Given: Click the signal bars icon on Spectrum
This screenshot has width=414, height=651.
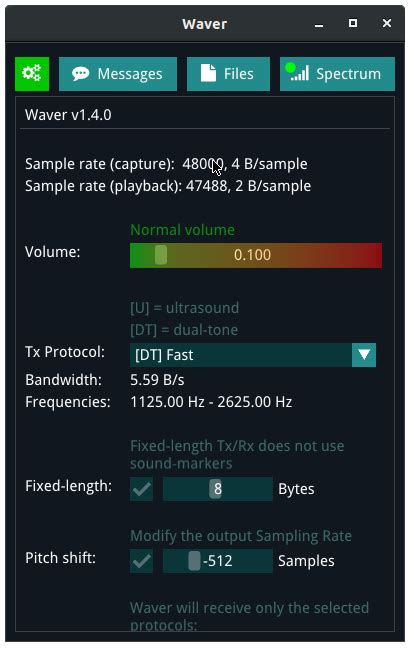Looking at the screenshot, I should 298,72.
